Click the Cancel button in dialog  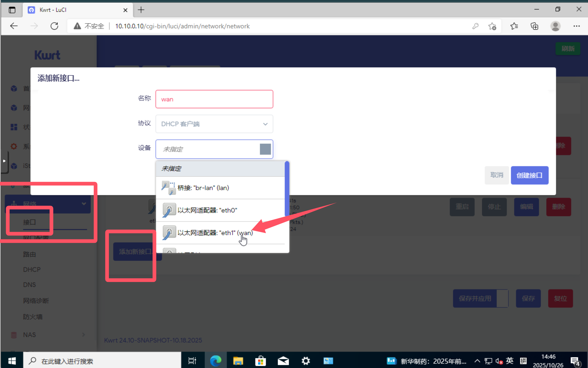pyautogui.click(x=497, y=175)
